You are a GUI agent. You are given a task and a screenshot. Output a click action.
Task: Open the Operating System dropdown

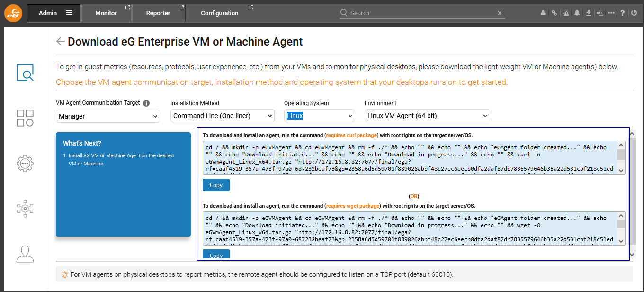coord(320,116)
